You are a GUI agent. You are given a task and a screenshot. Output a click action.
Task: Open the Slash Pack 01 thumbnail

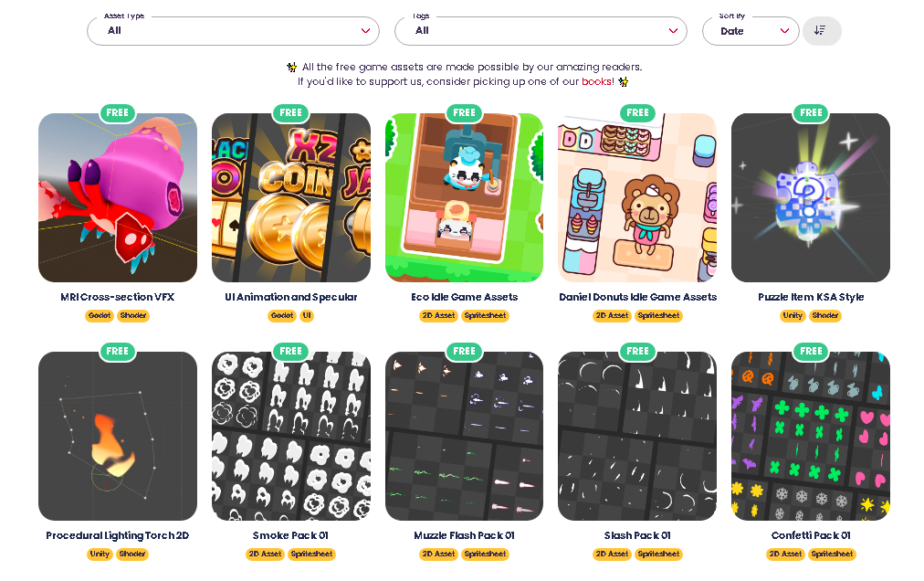click(x=637, y=436)
